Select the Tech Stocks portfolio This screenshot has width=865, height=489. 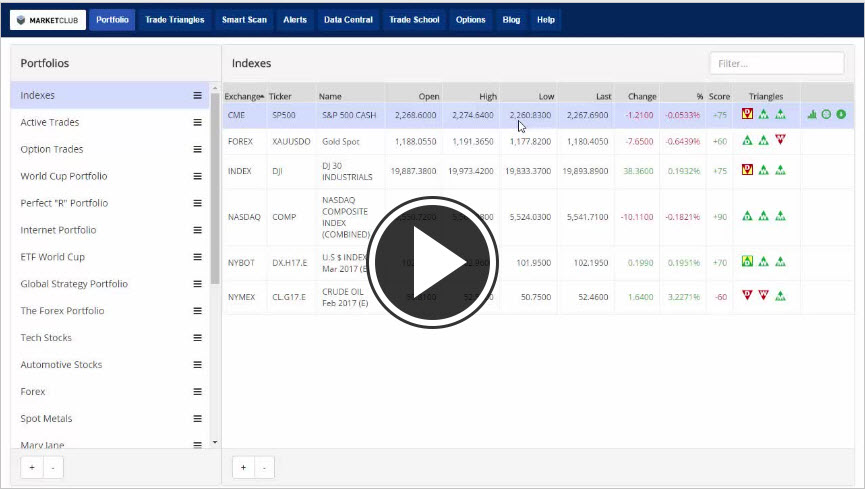coord(109,338)
